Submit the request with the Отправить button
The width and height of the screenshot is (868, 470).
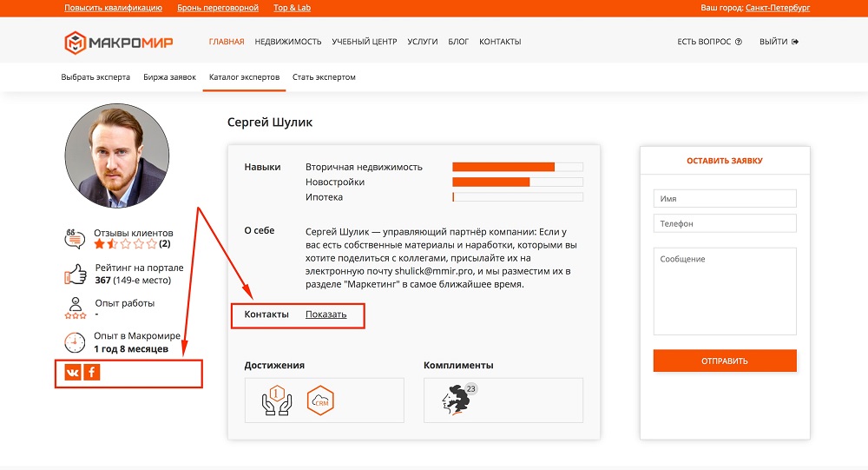(725, 361)
